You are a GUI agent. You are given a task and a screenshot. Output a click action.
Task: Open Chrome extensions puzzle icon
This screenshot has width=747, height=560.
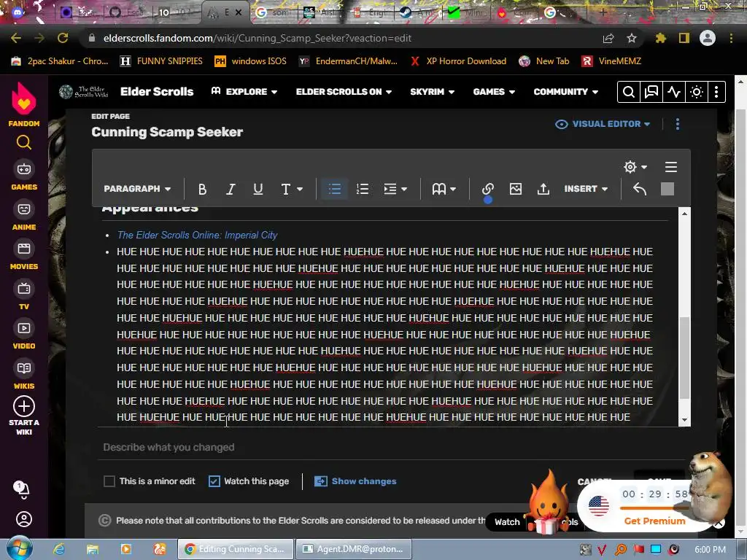point(660,38)
